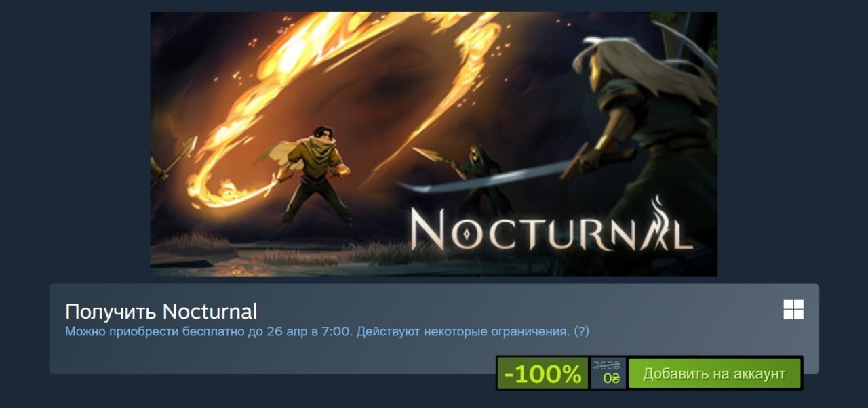Click the diamond inside the logo's letter O
The width and height of the screenshot is (868, 408).
point(469,232)
